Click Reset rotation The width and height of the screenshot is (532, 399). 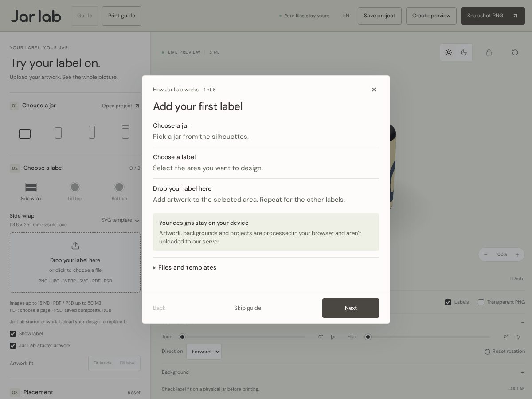[x=505, y=351]
